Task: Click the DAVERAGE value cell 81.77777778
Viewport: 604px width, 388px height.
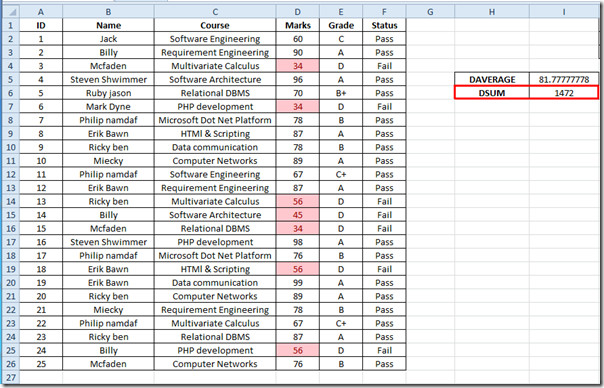Action: pos(564,79)
